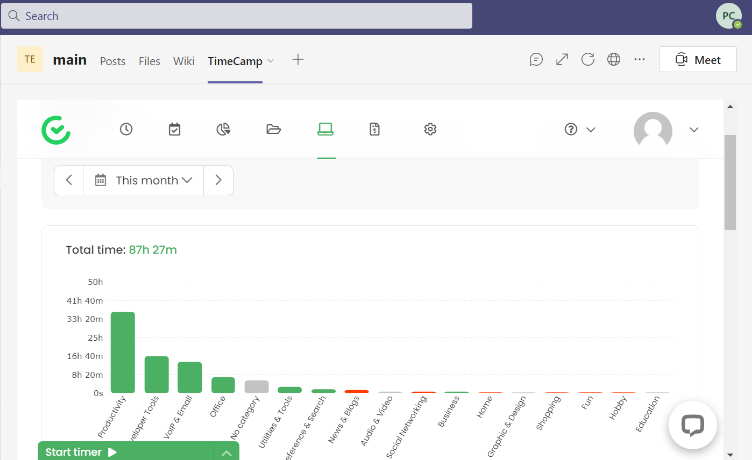Reload the tab with refresh icon
The width and height of the screenshot is (752, 460).
click(588, 60)
